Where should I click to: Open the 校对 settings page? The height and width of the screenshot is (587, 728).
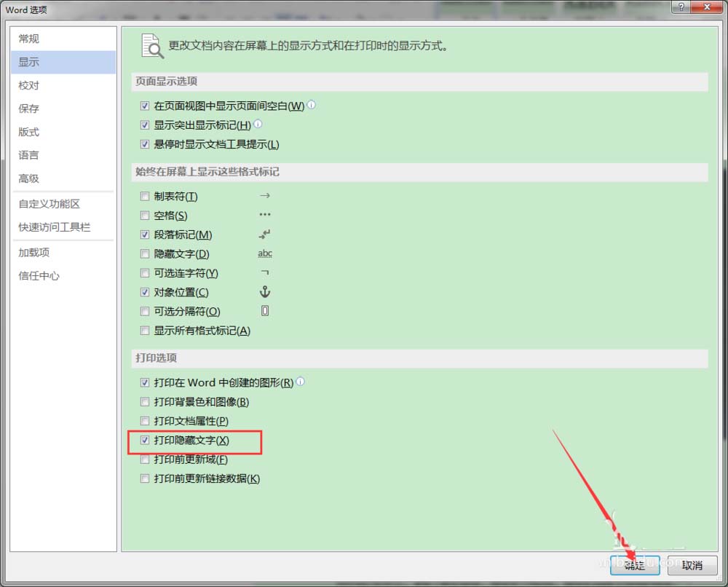pos(63,85)
